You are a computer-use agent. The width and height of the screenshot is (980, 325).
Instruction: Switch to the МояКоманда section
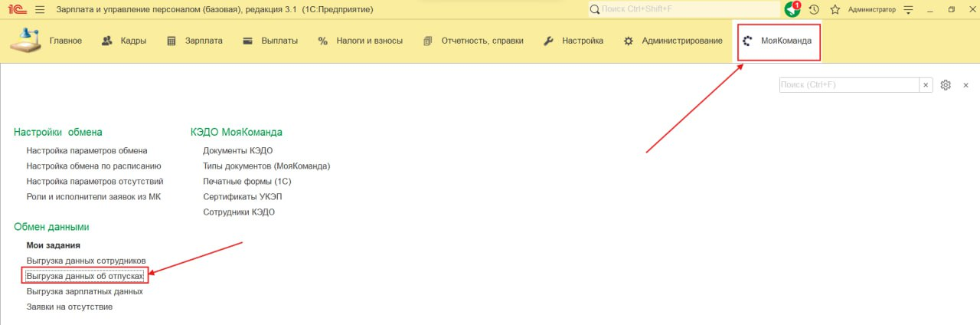778,41
